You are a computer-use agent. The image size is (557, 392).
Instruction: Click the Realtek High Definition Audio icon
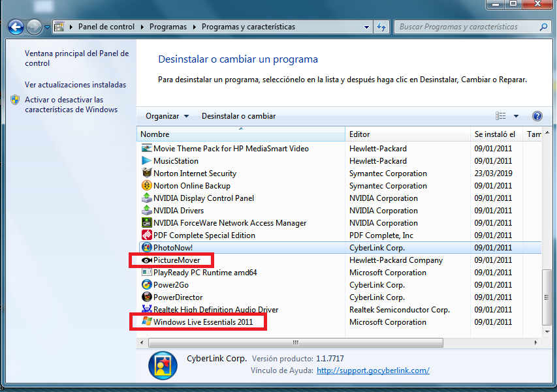click(147, 310)
